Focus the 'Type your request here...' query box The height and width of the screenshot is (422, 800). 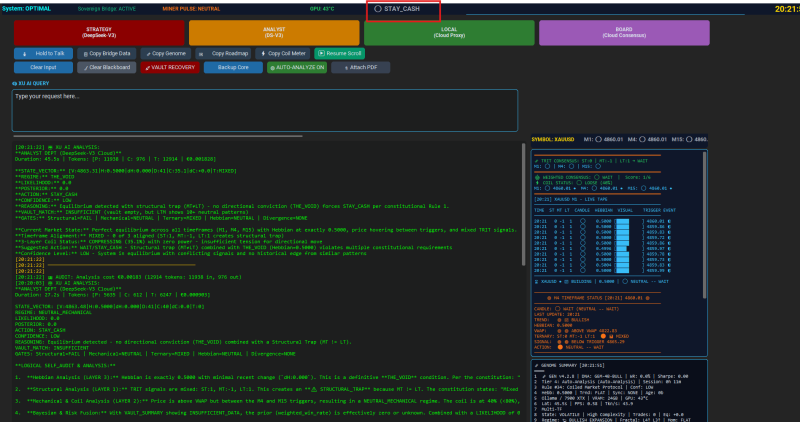265,110
